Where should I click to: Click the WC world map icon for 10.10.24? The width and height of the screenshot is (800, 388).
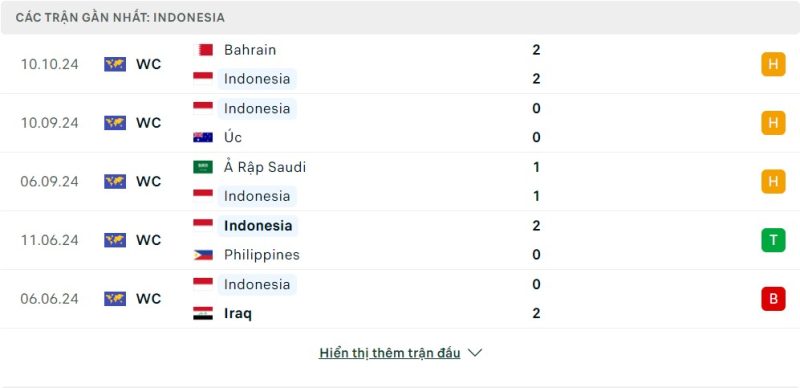pyautogui.click(x=115, y=64)
